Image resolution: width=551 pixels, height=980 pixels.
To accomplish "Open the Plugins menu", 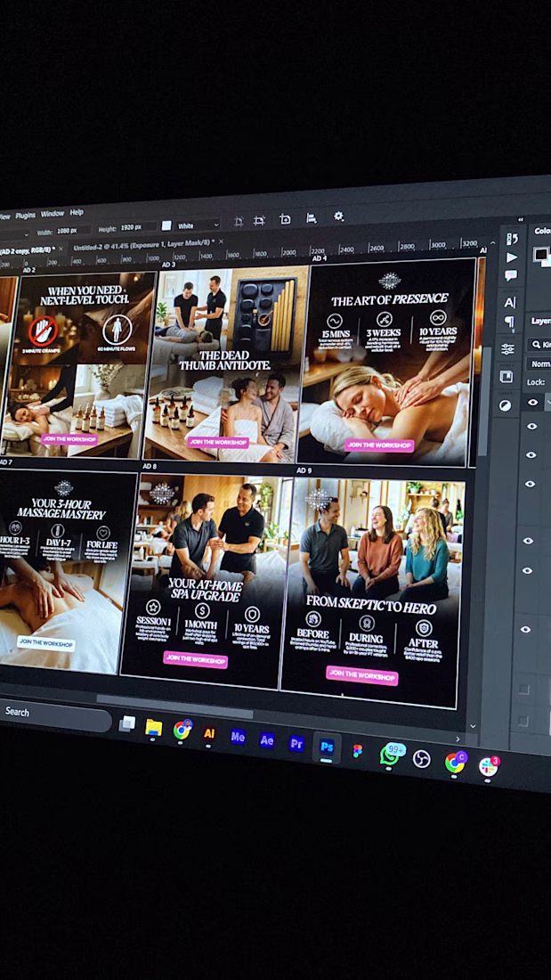I will tap(26, 215).
